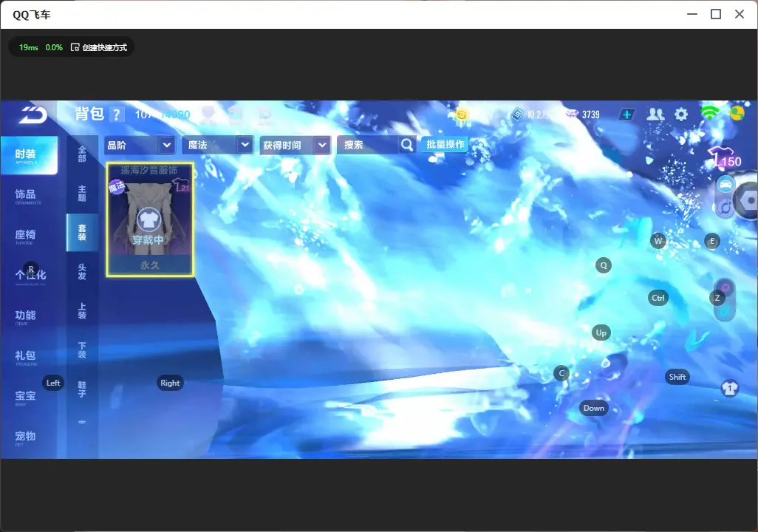This screenshot has height=532, width=758.
Task: Switch to the 功能 items tab
Action: (25, 316)
